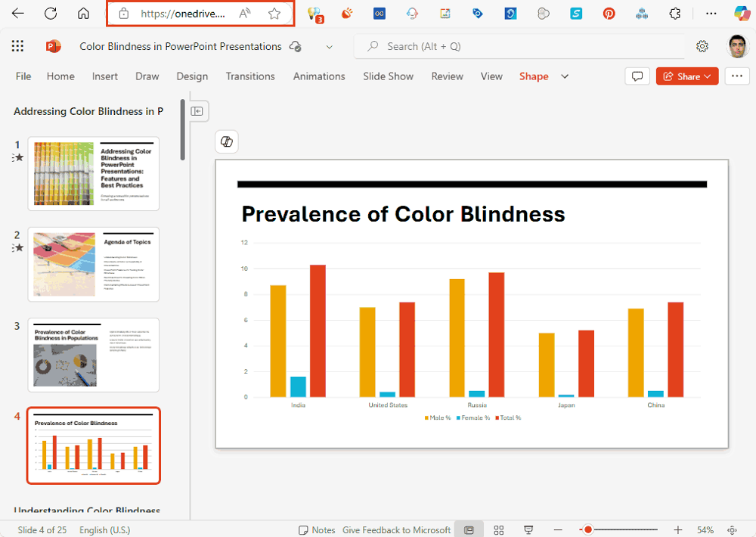Switch to the Animations tab
This screenshot has width=756, height=537.
click(319, 76)
